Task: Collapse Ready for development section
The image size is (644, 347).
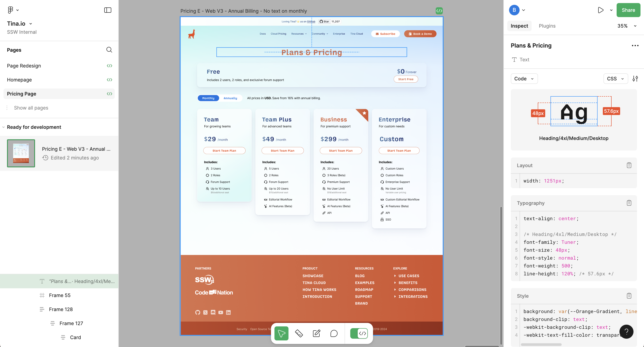Action: pyautogui.click(x=4, y=127)
